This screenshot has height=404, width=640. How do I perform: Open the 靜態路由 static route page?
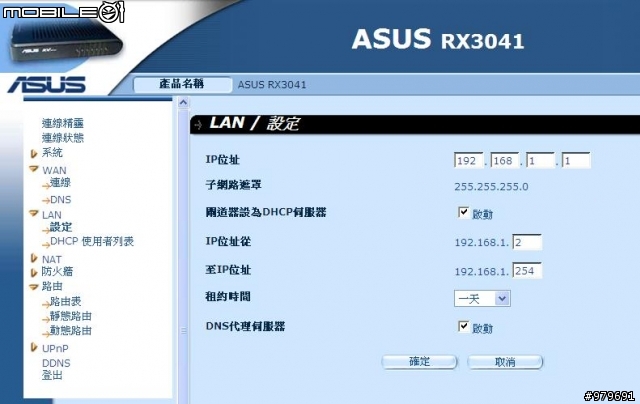click(71, 316)
